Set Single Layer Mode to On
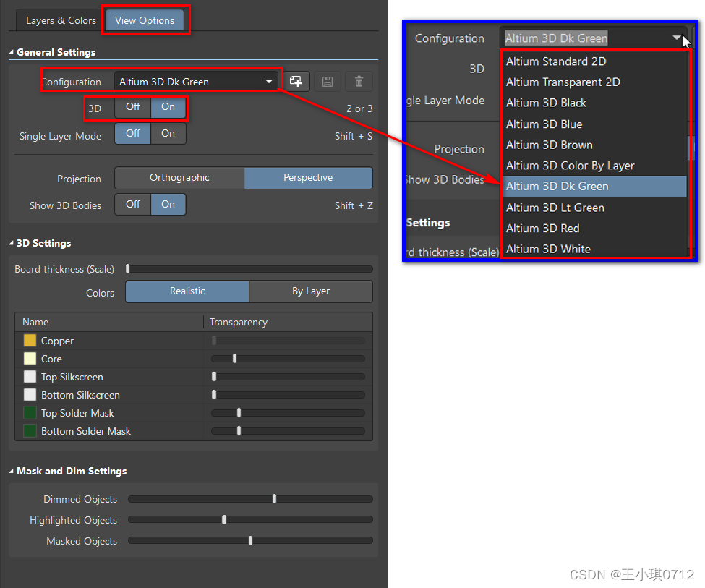This screenshot has height=588, width=705. tap(168, 134)
